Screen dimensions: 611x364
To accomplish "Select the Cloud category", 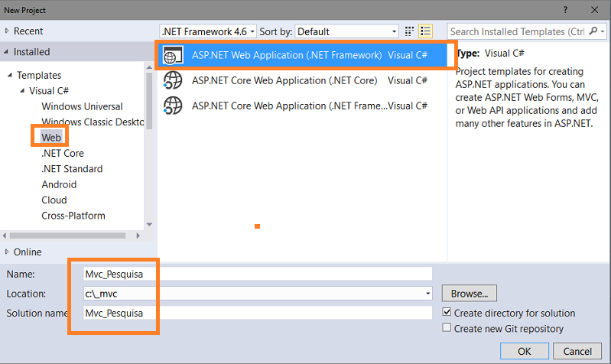I will pyautogui.click(x=54, y=200).
